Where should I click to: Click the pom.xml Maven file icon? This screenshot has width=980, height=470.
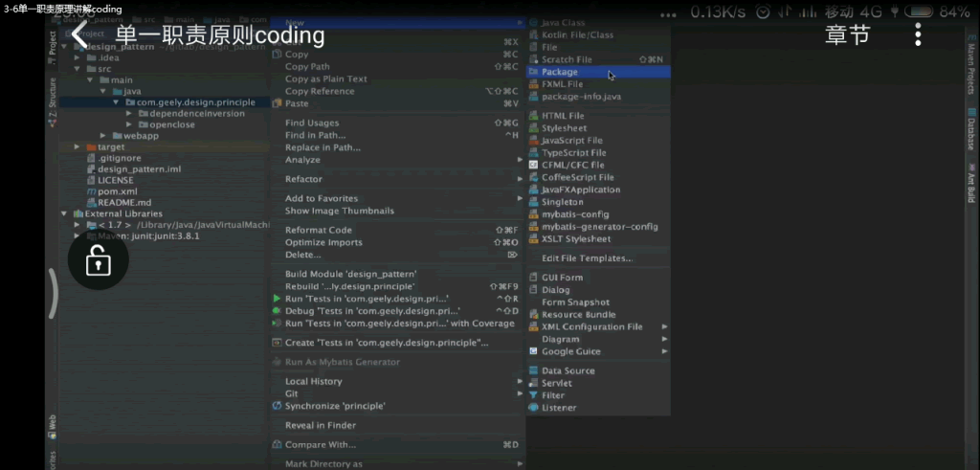[90, 191]
